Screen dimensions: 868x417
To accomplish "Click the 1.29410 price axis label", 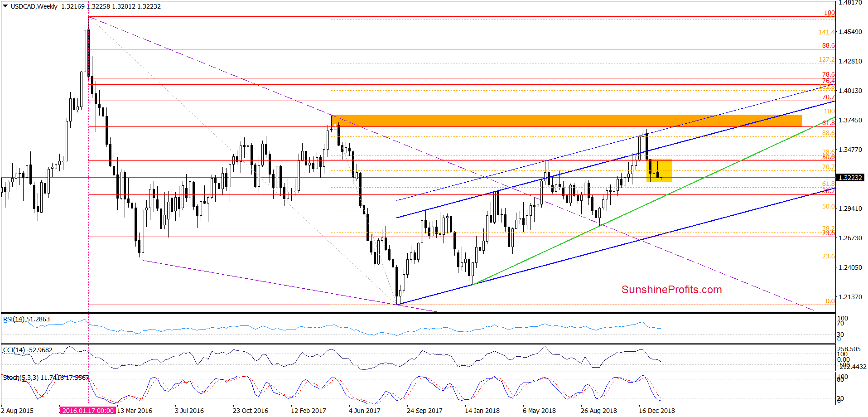I will coord(850,208).
